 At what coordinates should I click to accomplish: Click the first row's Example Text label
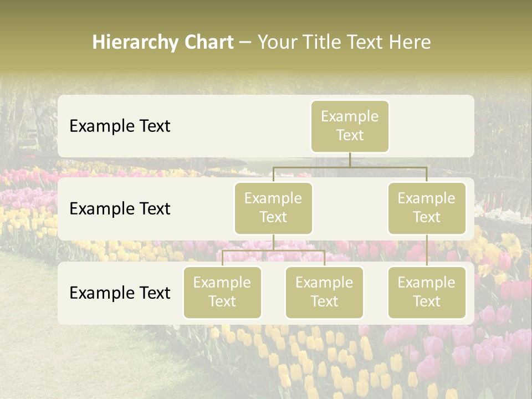coord(120,126)
